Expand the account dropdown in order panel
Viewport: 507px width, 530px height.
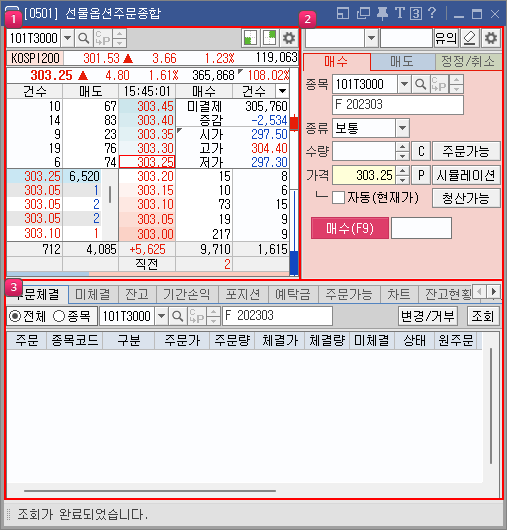click(371, 38)
